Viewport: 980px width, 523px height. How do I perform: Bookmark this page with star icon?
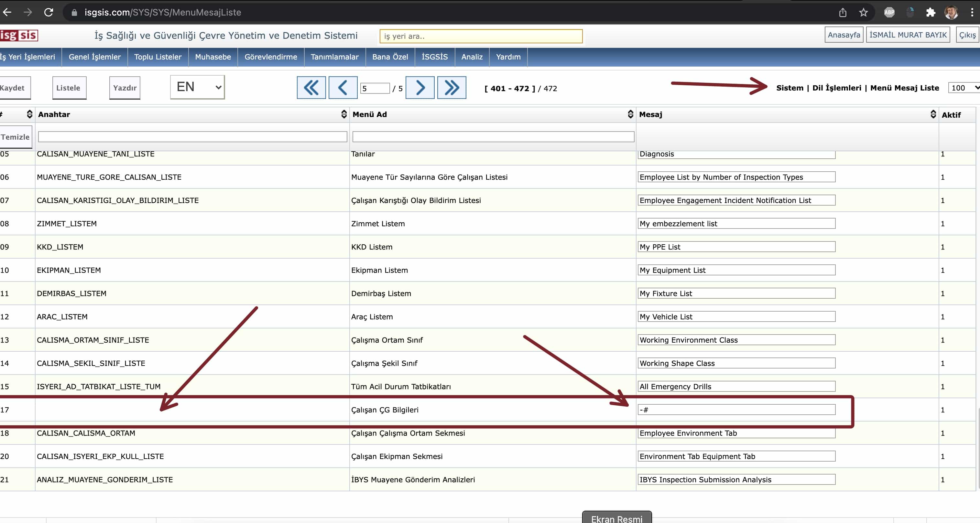863,13
